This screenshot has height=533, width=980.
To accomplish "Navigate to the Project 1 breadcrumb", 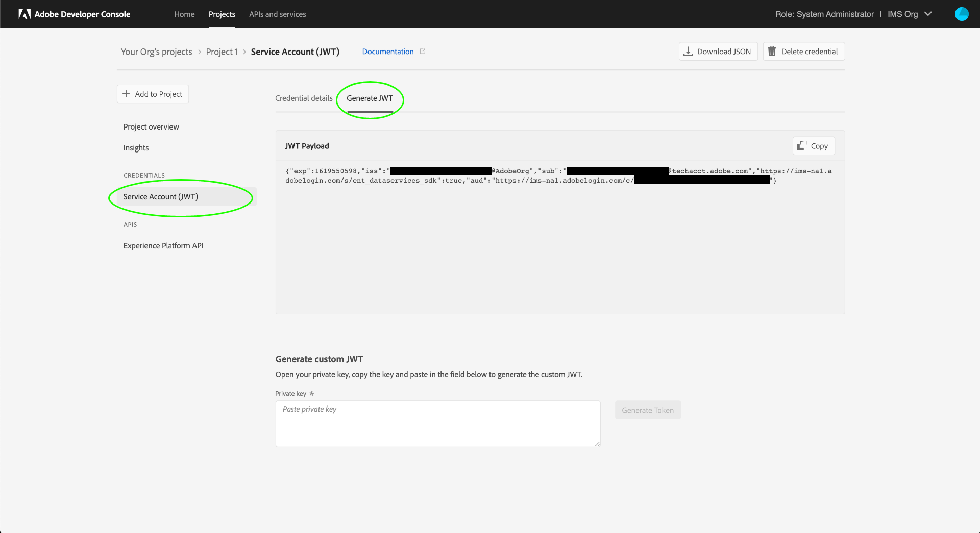I will 222,52.
